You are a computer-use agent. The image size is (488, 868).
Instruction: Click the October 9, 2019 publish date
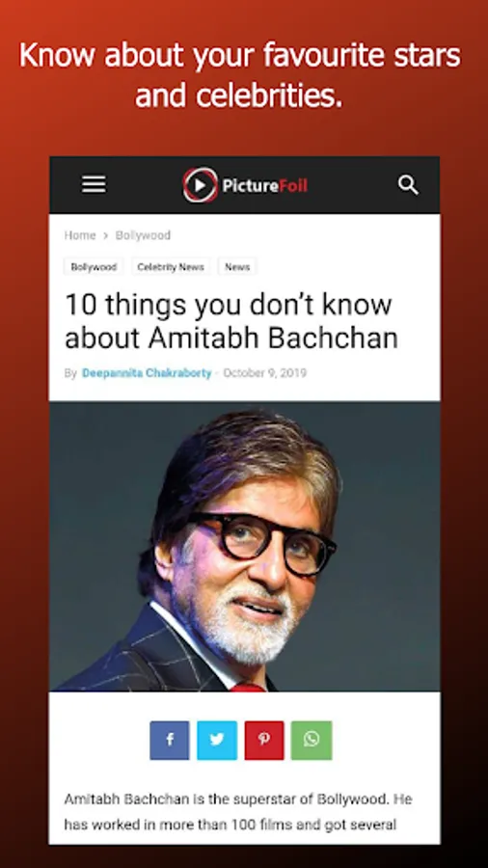(264, 373)
